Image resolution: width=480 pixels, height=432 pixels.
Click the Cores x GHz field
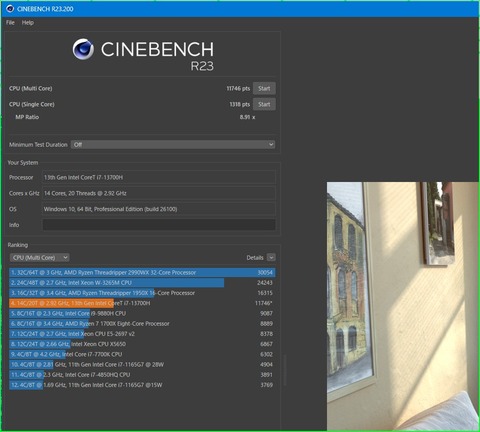coord(159,193)
